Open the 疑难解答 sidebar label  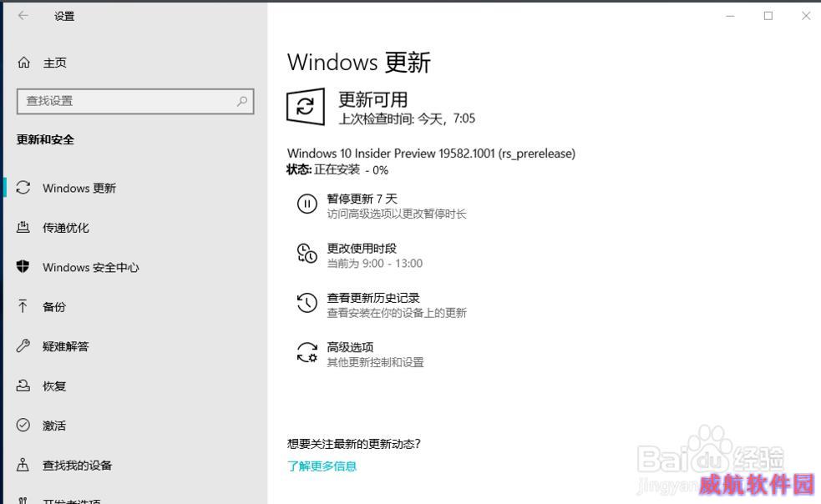66,346
